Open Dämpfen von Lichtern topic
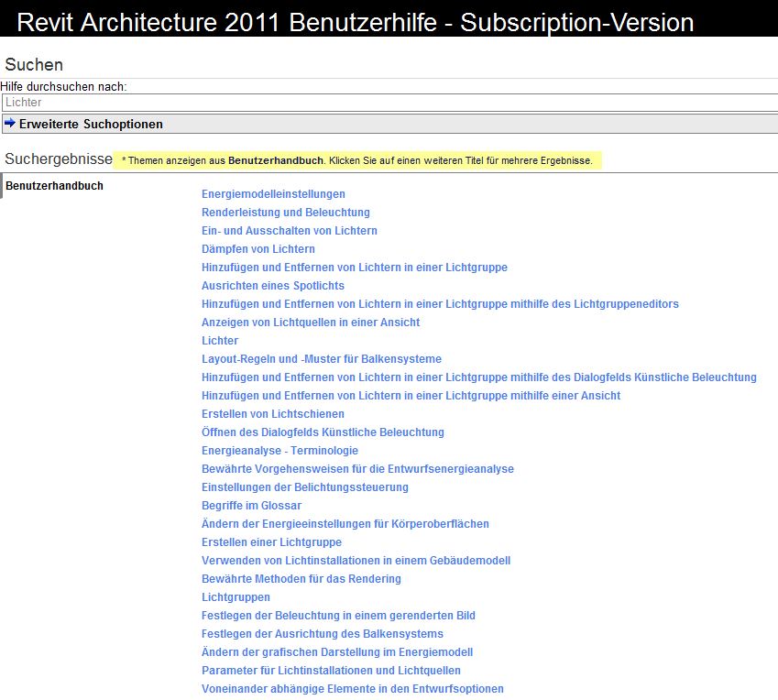The width and height of the screenshot is (778, 700). (258, 249)
